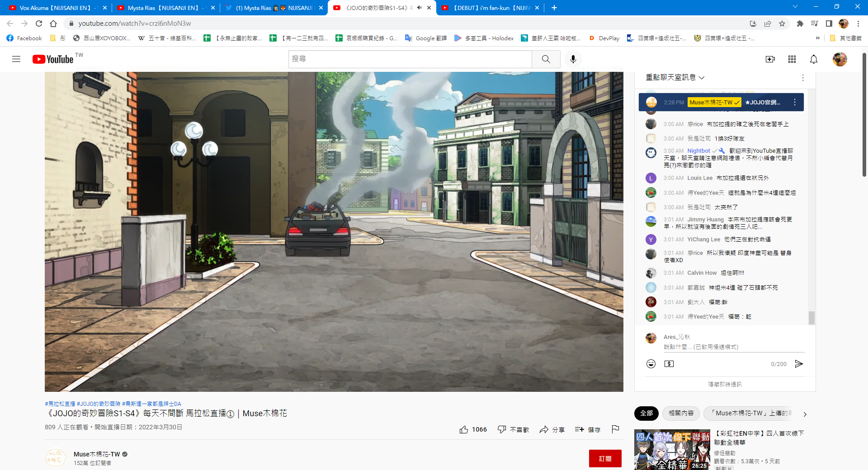Screen dimensions: 868x470
Task: Open options on pinned Muse message
Action: [x=795, y=103]
